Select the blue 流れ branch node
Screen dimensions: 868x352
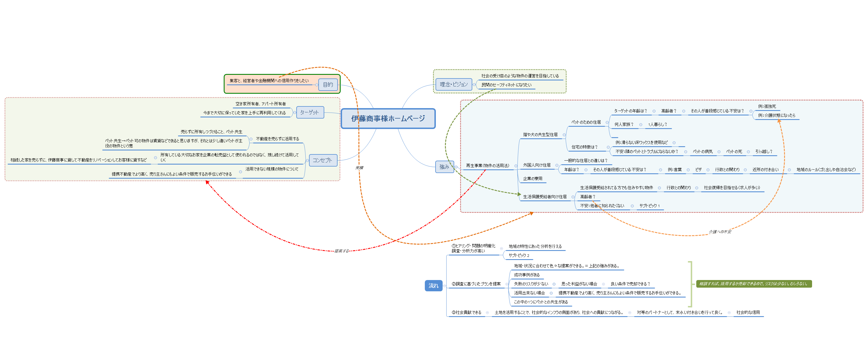[x=433, y=285]
